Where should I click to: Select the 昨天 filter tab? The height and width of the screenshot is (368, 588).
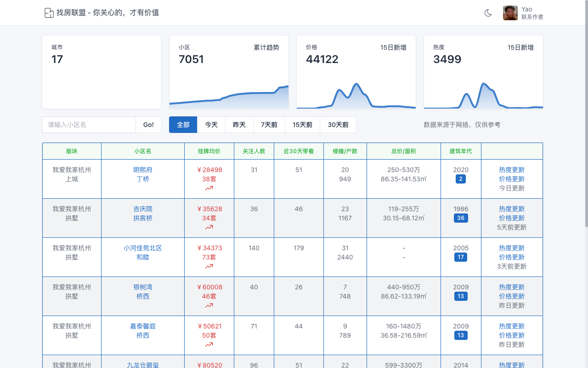pyautogui.click(x=239, y=125)
